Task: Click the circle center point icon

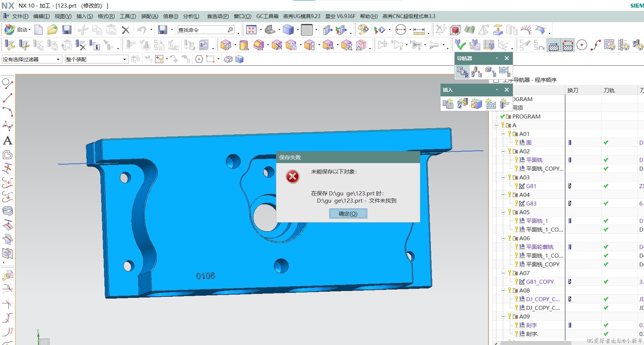Action: pyautogui.click(x=582, y=45)
